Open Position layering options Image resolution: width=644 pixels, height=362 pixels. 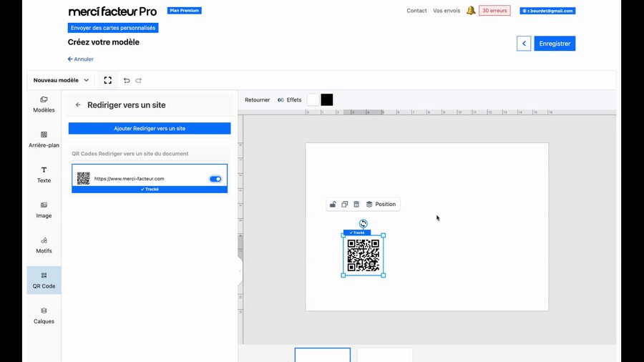pos(381,204)
